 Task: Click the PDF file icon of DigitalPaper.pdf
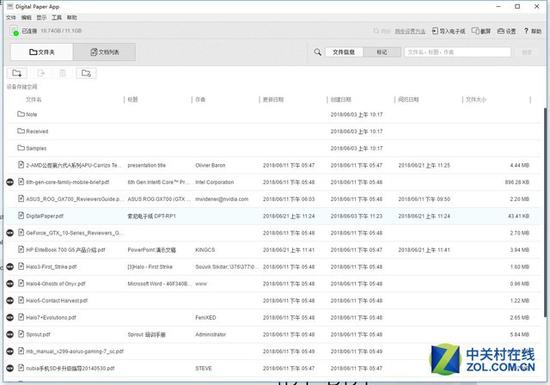(x=21, y=215)
